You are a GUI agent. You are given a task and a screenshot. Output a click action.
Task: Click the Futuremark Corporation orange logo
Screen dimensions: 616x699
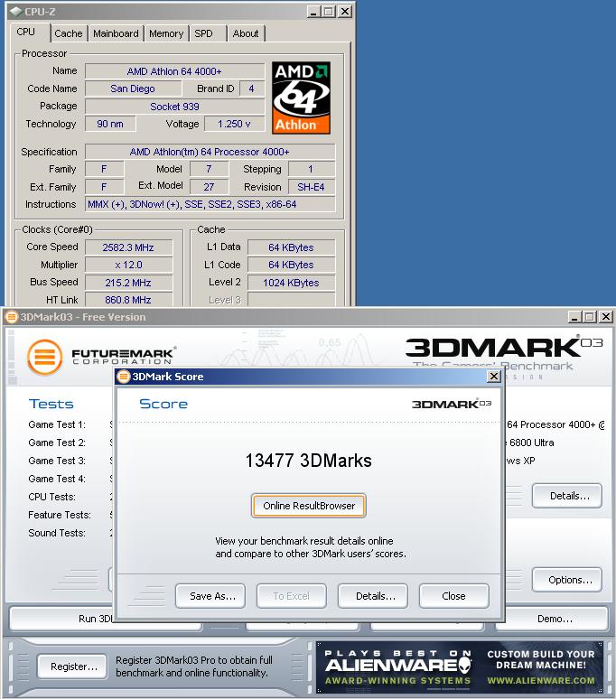44,357
